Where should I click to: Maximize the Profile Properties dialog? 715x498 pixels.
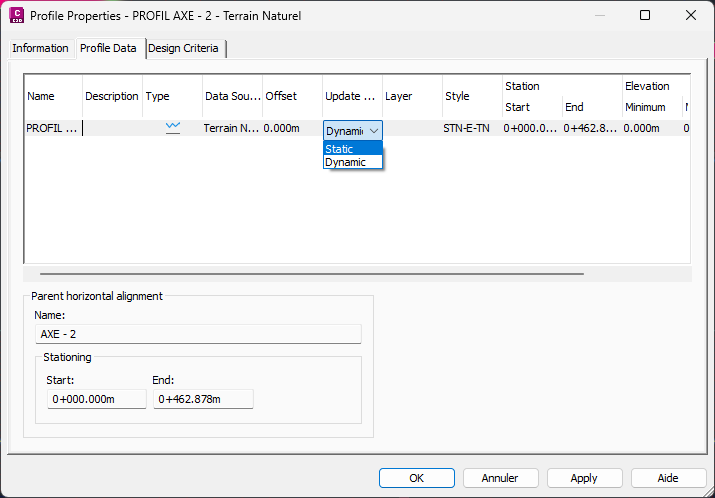pos(645,16)
